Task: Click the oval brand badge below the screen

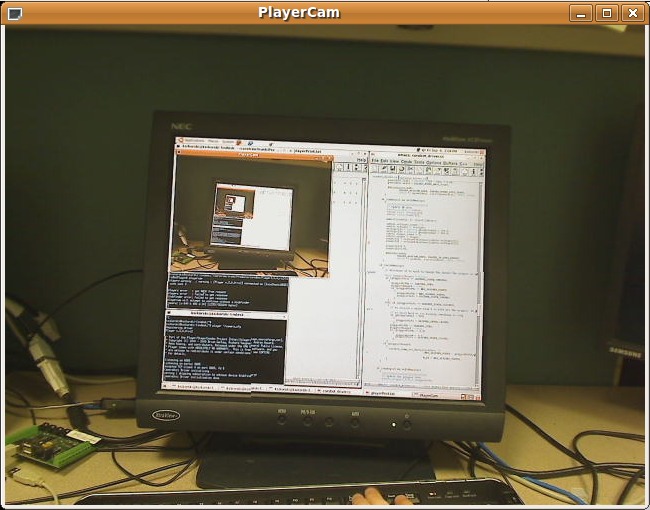Action: click(x=166, y=414)
